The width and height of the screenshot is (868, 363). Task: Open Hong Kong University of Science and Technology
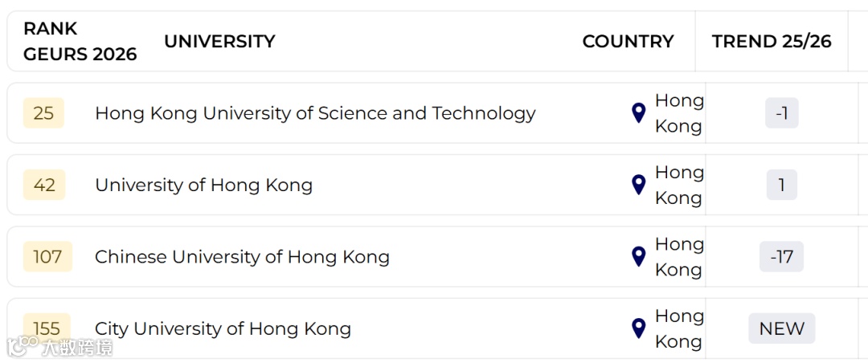coord(315,113)
